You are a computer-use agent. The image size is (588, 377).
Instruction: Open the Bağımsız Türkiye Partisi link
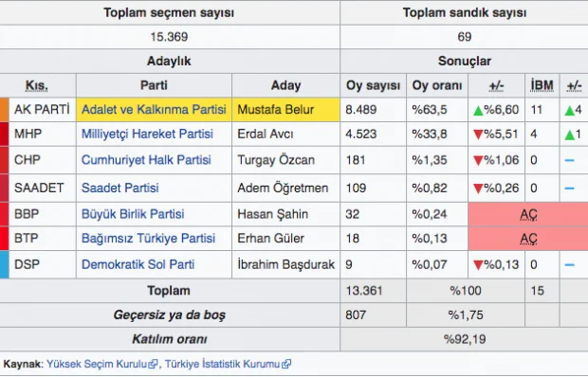(x=148, y=238)
